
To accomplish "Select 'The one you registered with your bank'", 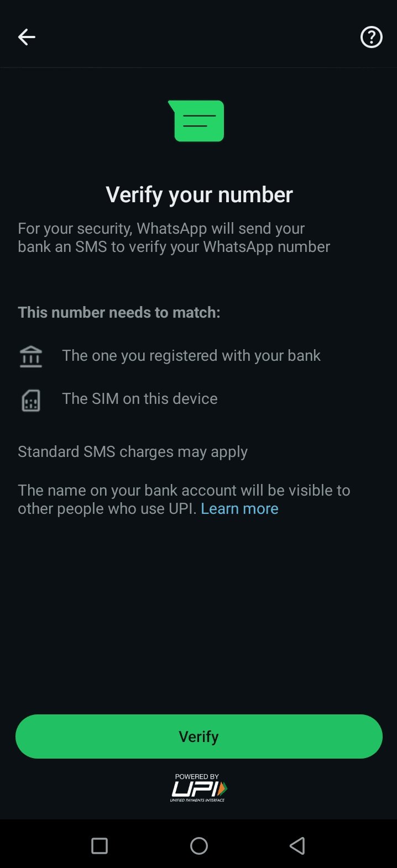I will click(x=191, y=355).
